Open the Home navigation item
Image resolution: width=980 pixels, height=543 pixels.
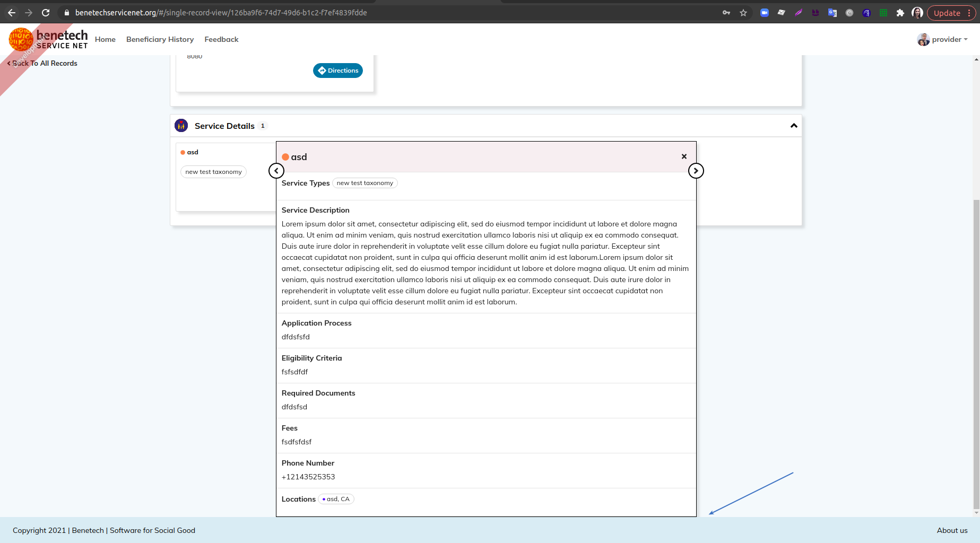click(x=105, y=39)
